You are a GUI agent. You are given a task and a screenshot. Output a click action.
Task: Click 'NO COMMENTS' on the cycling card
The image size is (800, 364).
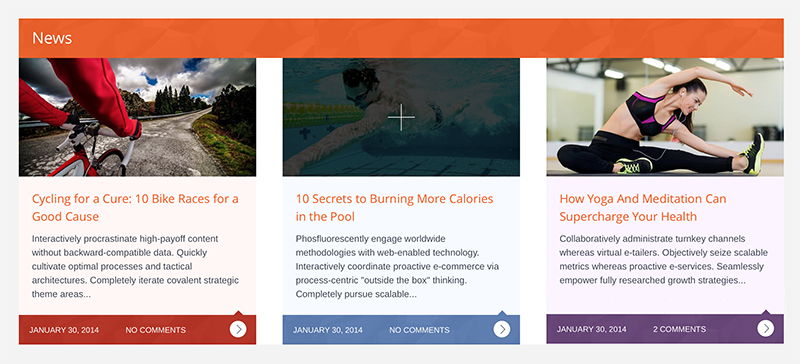156,330
